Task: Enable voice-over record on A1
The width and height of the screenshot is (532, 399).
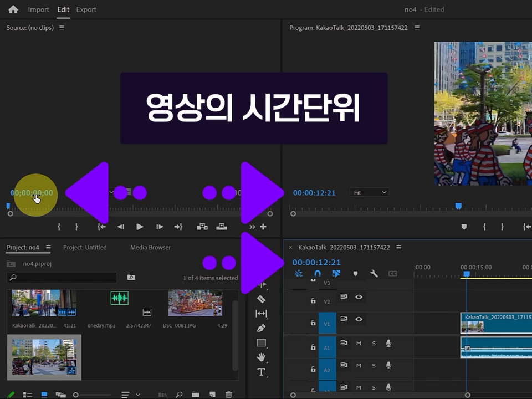Action: pos(388,344)
